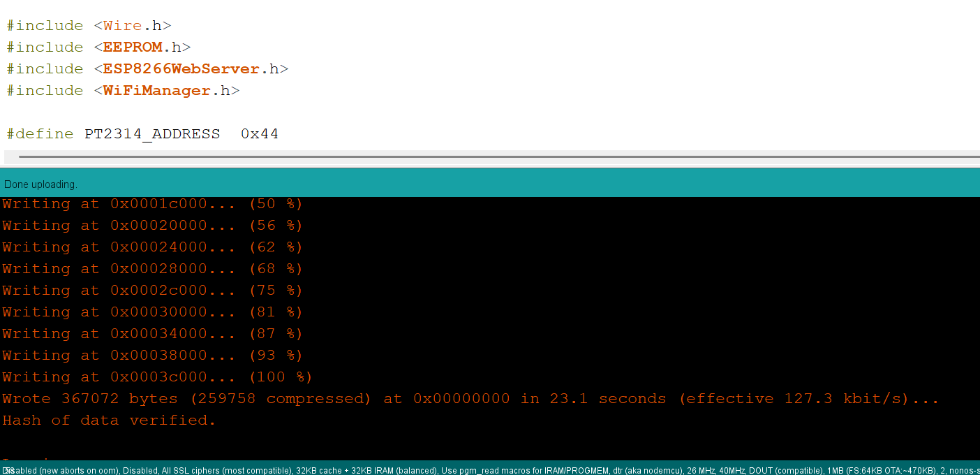Click 'Writing at 0x00038000... (93 %)' console line
This screenshot has width=980, height=475.
point(152,356)
